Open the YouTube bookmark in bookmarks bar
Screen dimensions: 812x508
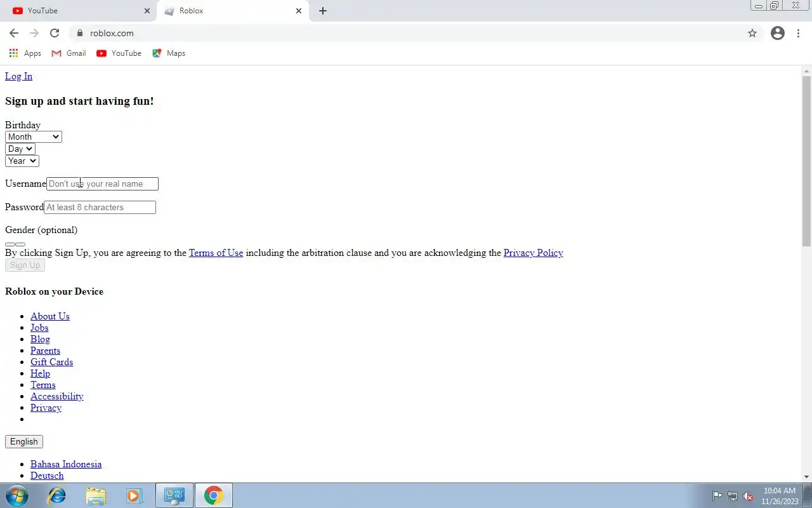click(119, 53)
